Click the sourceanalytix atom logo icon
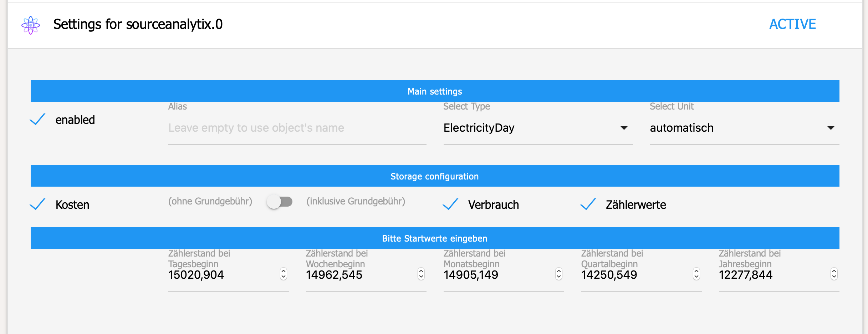Image resolution: width=868 pixels, height=334 pixels. (x=31, y=25)
